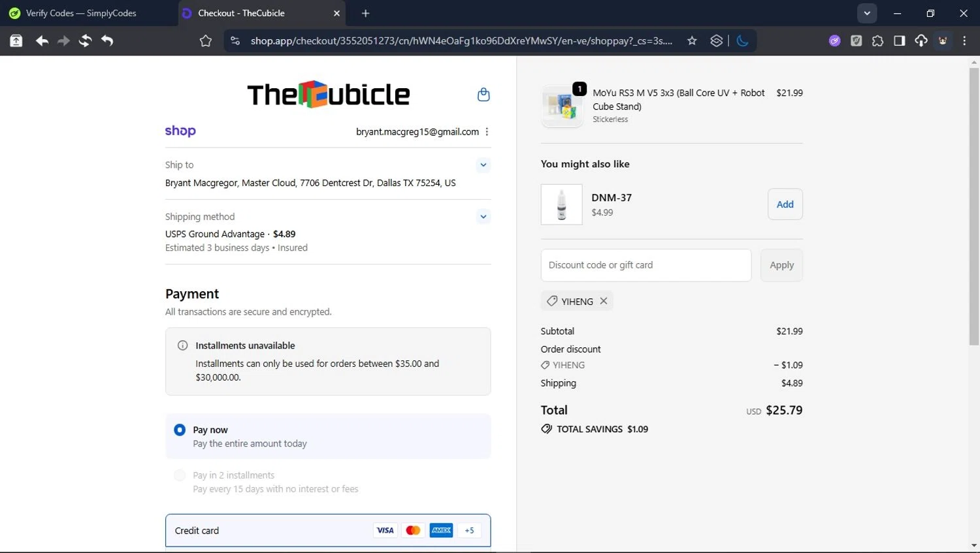Expand the Shipping method section

click(x=483, y=216)
